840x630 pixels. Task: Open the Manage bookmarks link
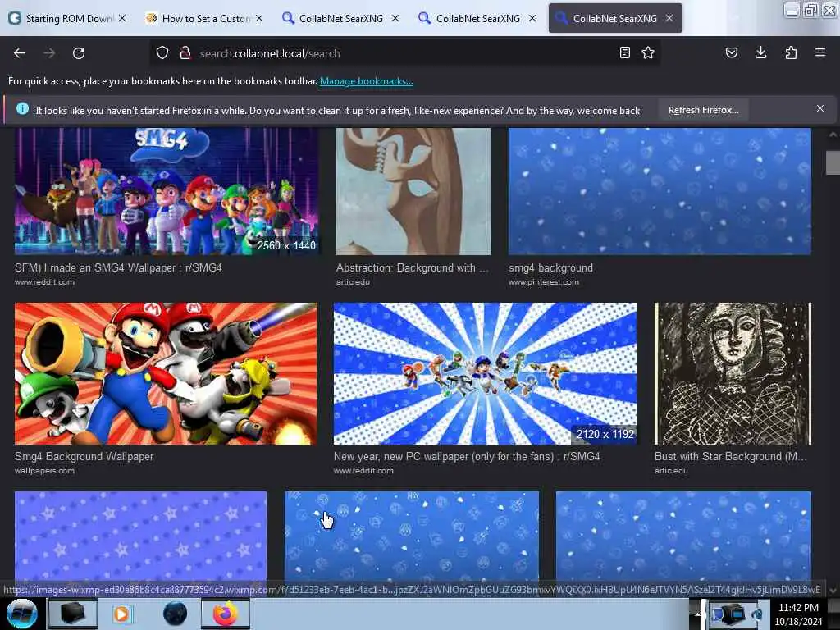tap(367, 81)
